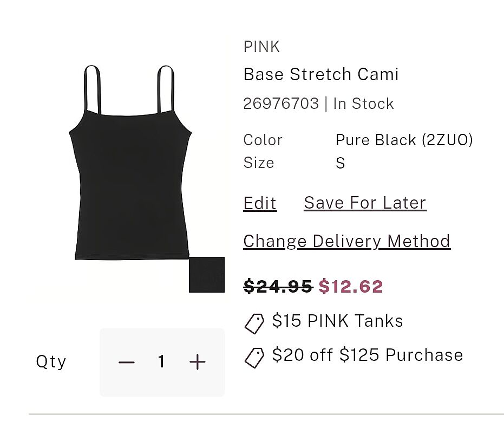
Task: Click the crossed-out price $24.95
Action: tap(278, 286)
